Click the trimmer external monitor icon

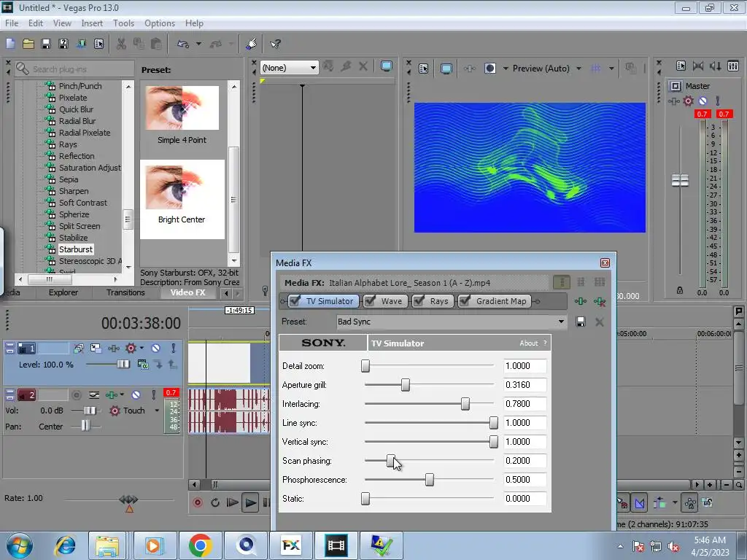[387, 66]
